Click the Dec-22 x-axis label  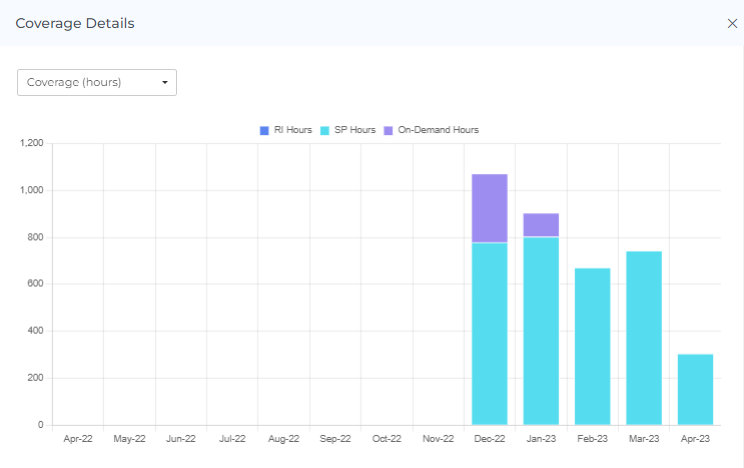pos(490,439)
